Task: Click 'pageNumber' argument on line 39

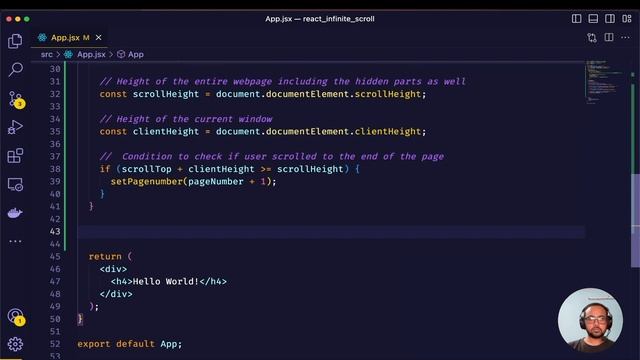Action: (216, 182)
